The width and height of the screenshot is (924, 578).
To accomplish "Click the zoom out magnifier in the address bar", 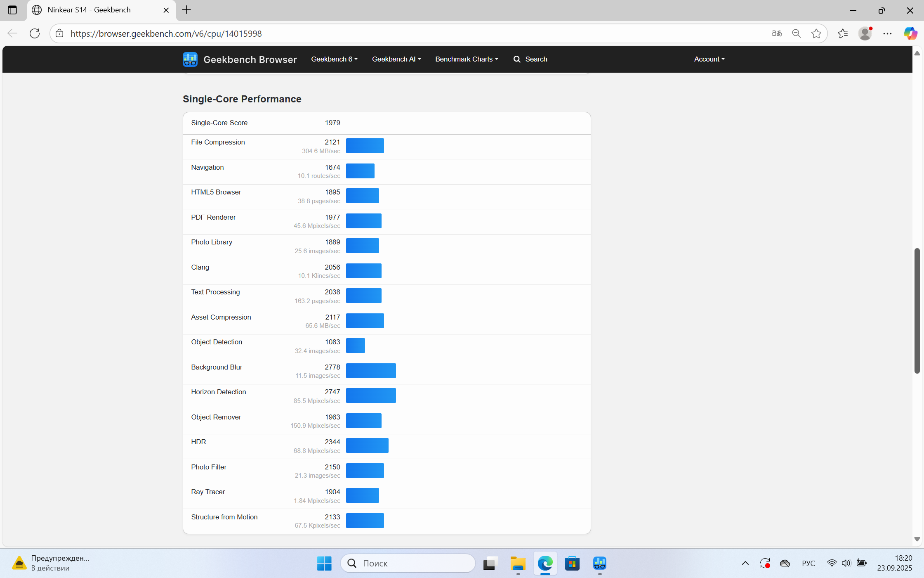I will (796, 33).
